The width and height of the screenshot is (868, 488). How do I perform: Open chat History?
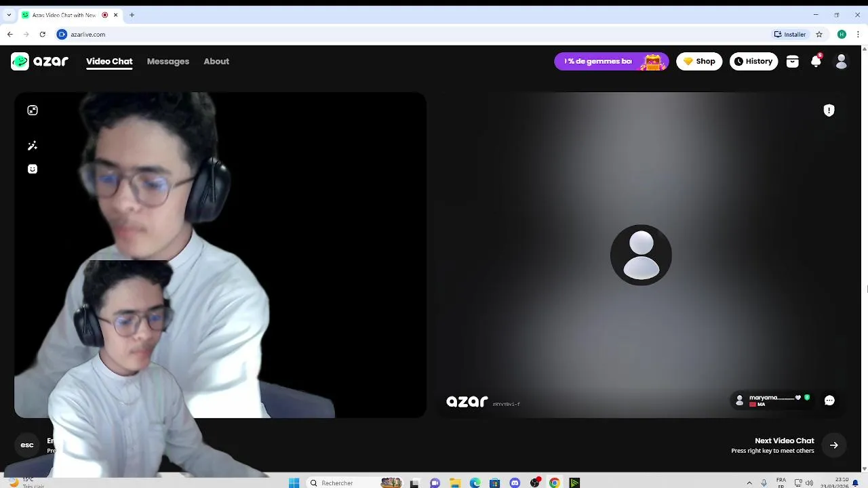[753, 62]
